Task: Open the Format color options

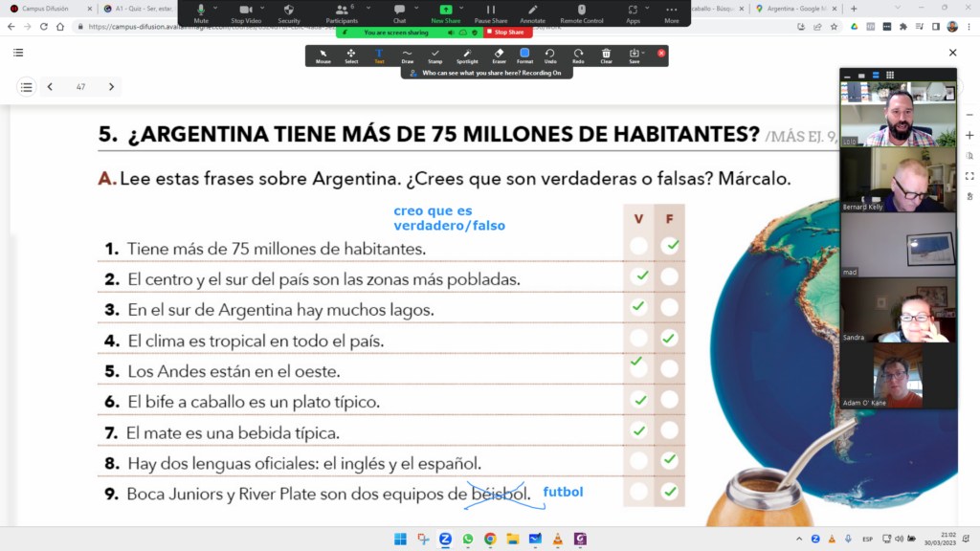Action: click(525, 56)
